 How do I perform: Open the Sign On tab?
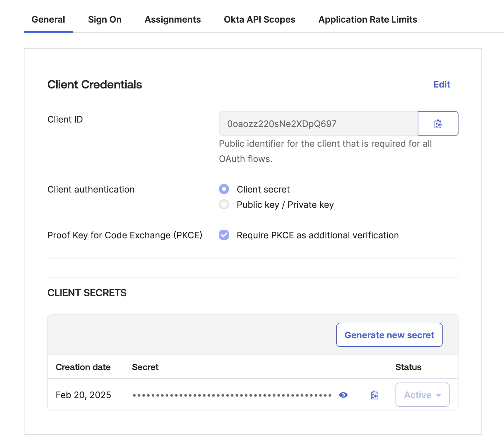105,19
